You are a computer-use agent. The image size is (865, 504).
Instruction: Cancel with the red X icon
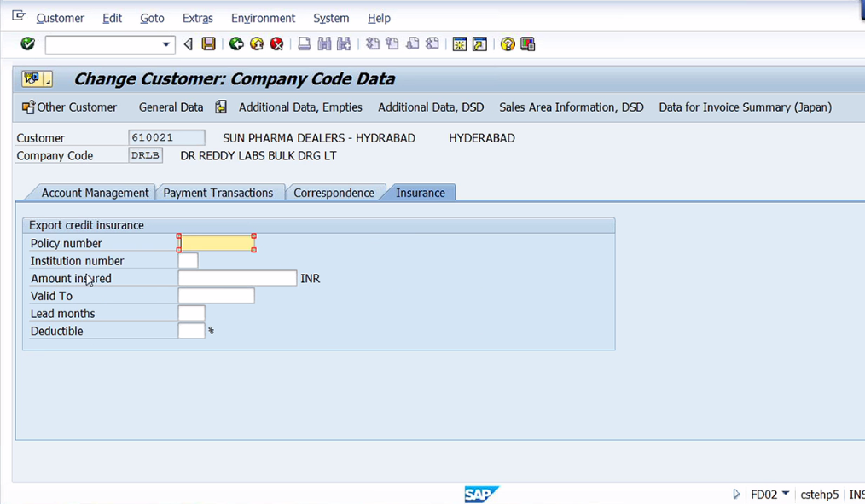pos(277,44)
